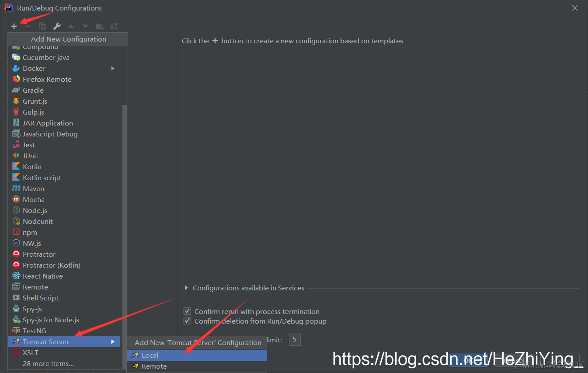Select the Gulp.js cup icon
The width and height of the screenshot is (588, 373).
pyautogui.click(x=16, y=112)
